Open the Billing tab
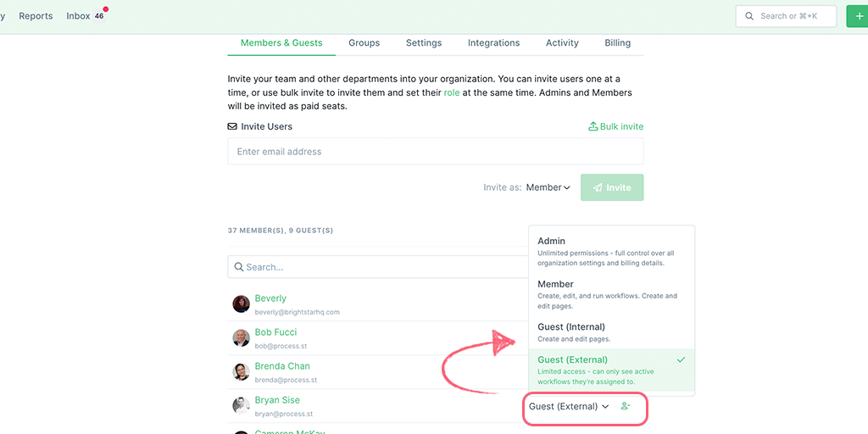Viewport: 868px width, 434px height. coord(617,42)
